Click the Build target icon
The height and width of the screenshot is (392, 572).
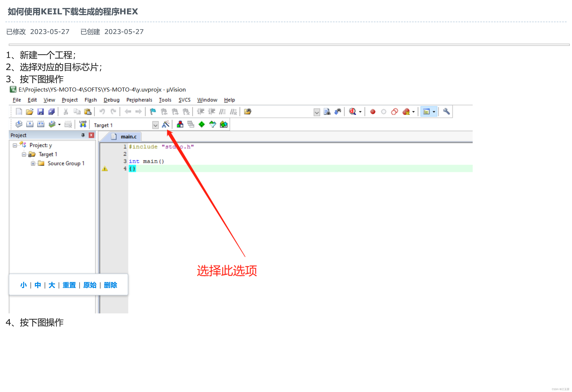point(30,124)
